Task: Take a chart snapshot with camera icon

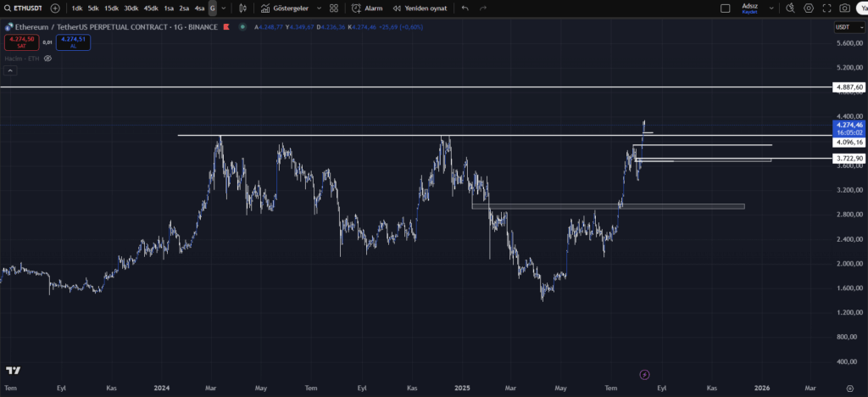Action: [x=844, y=8]
